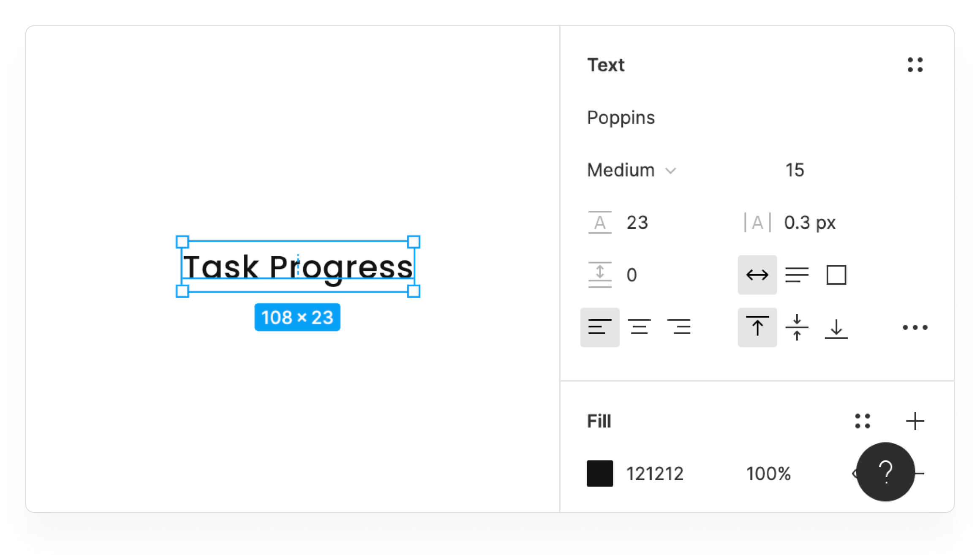Viewport: 980px width, 555px height.
Task: Click the black 121212 fill swatch
Action: click(600, 473)
